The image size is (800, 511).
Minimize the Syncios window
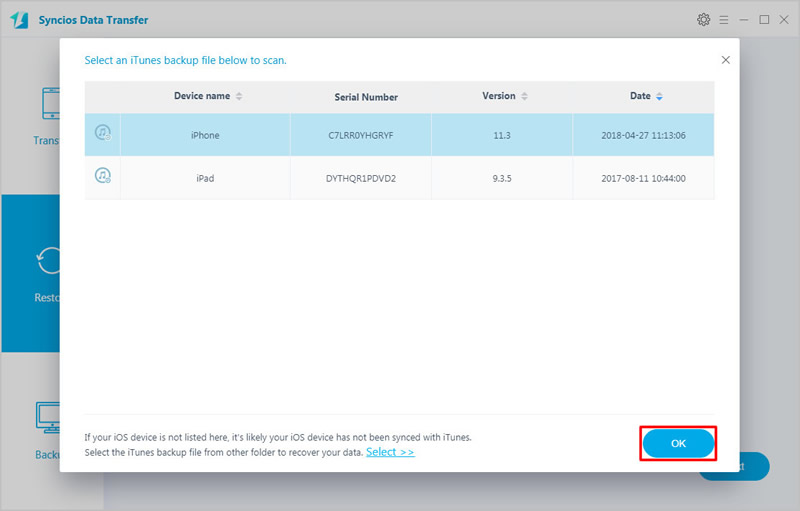coord(744,20)
